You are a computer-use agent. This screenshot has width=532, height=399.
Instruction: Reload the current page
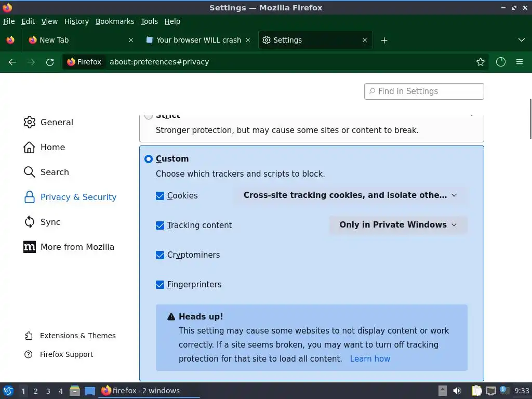point(50,62)
